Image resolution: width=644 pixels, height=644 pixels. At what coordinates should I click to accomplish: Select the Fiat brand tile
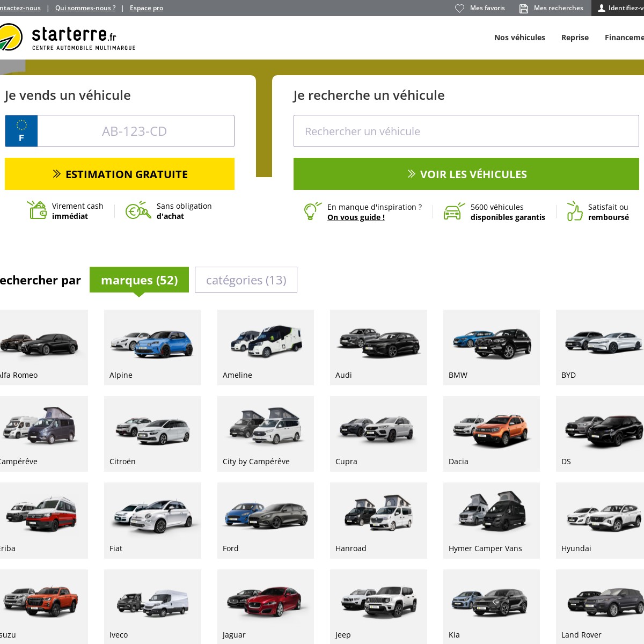tap(152, 521)
